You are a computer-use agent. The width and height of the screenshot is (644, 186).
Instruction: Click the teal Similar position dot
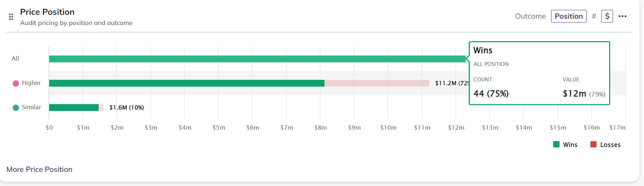tap(16, 107)
